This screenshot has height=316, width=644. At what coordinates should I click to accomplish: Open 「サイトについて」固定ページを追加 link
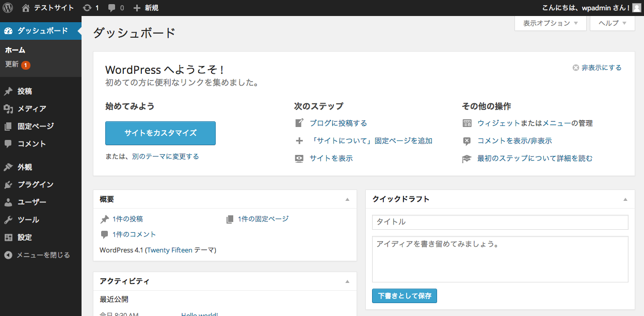[x=371, y=140]
